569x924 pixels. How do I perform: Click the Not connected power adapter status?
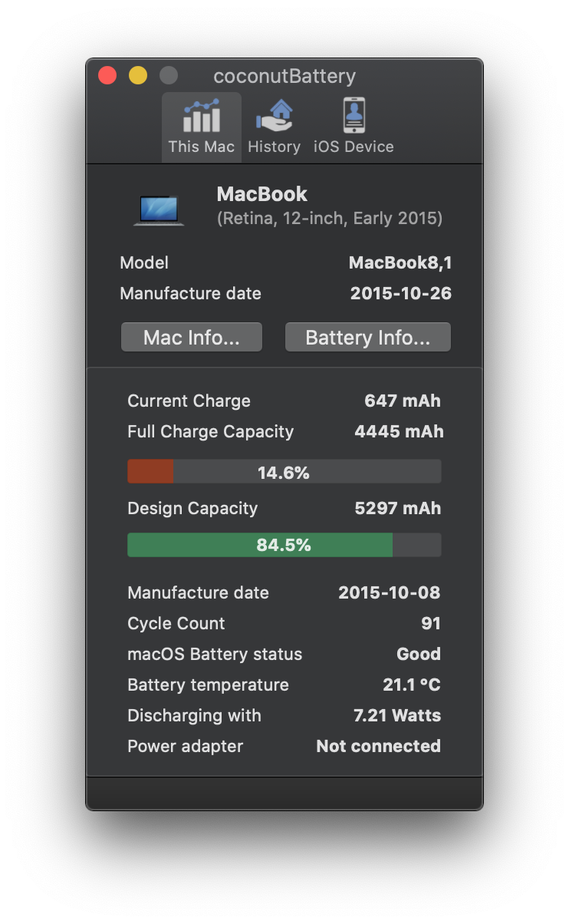click(378, 746)
